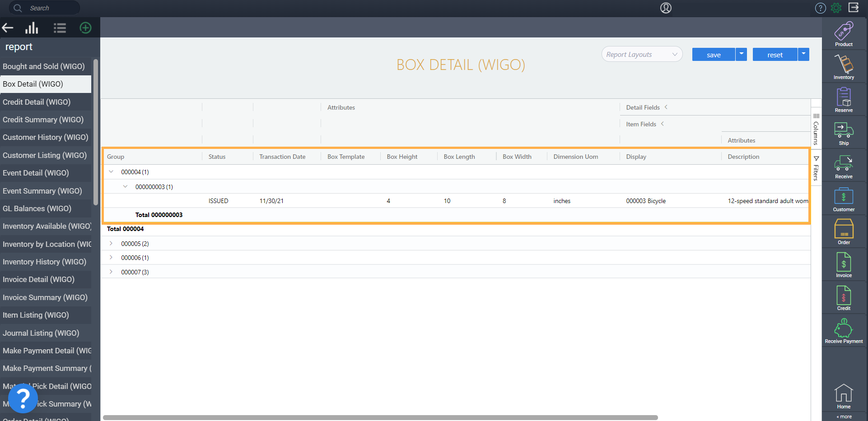Open the Credit module
This screenshot has width=868, height=421.
tap(844, 298)
